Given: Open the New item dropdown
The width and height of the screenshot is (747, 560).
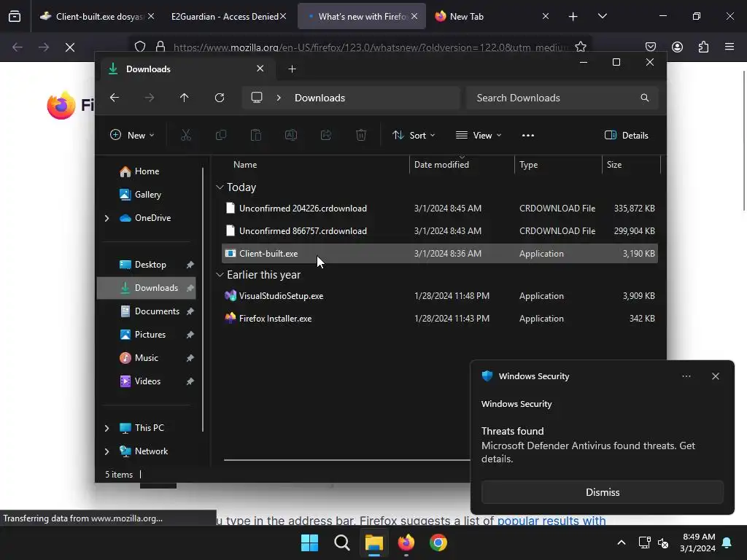Looking at the screenshot, I should pyautogui.click(x=132, y=135).
